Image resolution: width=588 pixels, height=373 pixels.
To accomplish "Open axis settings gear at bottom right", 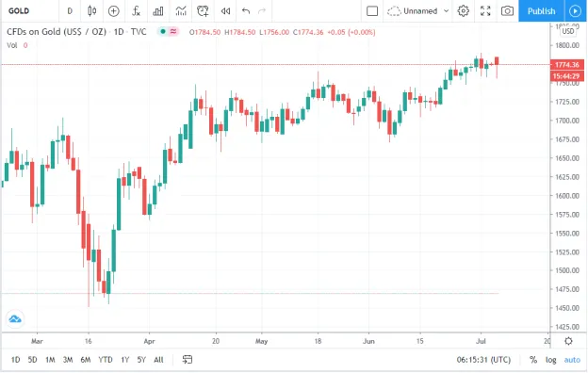I will pyautogui.click(x=568, y=341).
